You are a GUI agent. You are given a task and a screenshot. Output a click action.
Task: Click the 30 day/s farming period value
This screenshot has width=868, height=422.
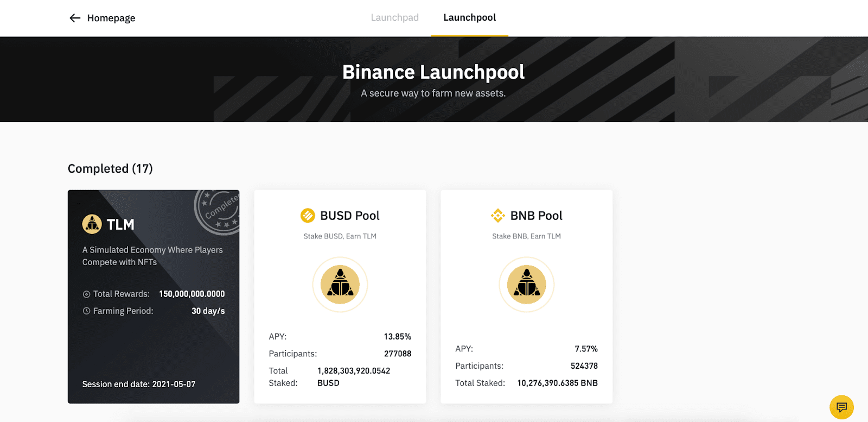click(208, 311)
